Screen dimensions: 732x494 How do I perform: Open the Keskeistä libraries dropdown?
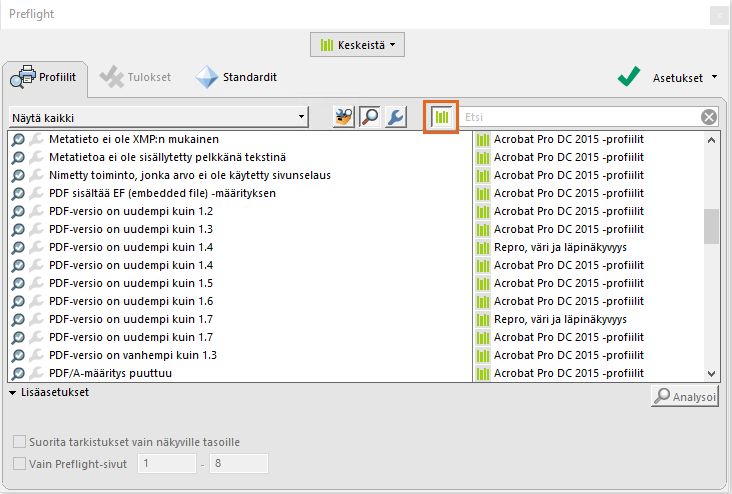tap(357, 45)
